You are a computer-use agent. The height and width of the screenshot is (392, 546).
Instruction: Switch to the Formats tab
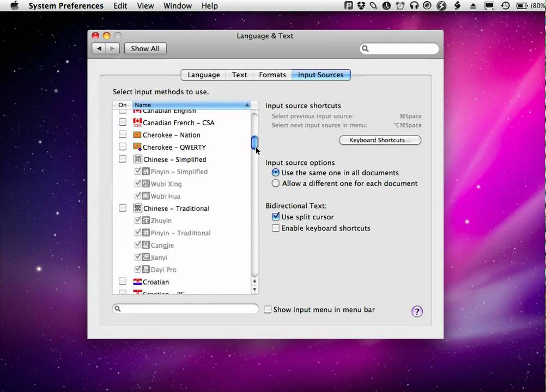tap(272, 75)
